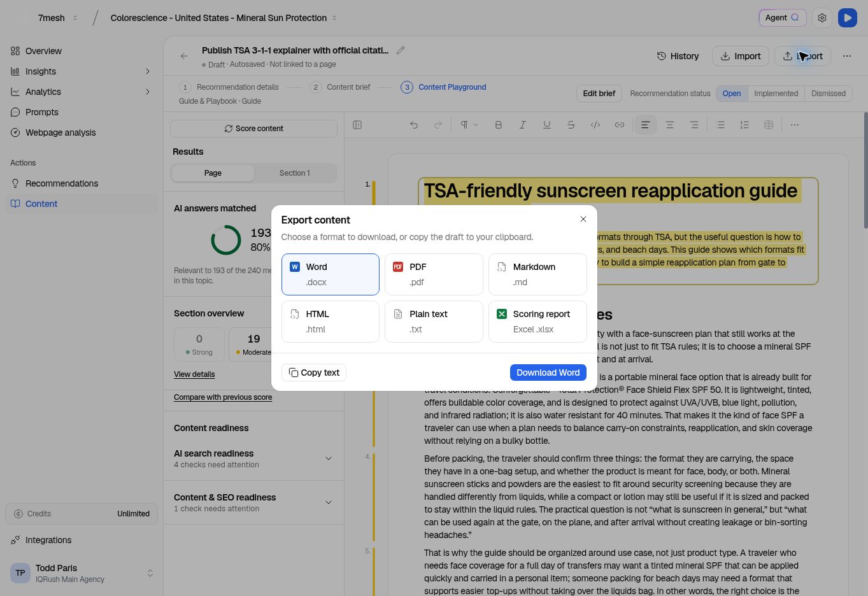868x596 pixels.
Task: Go back using the left arrow icon
Action: click(184, 56)
